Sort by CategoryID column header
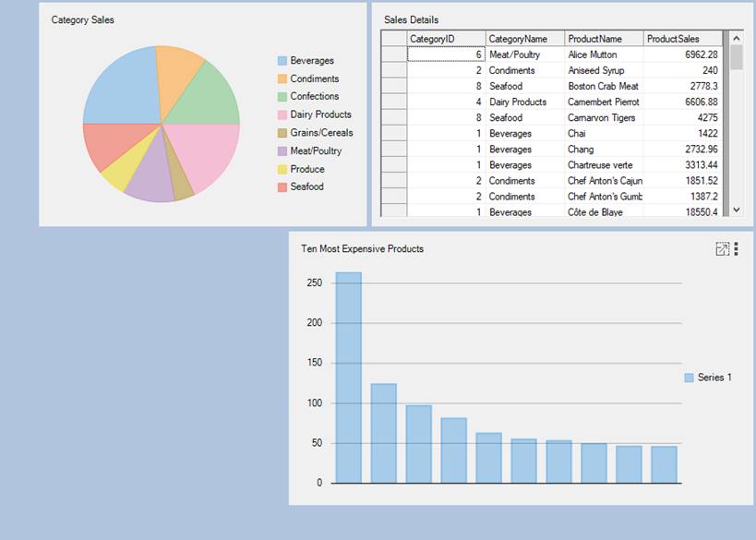756x540 pixels. click(x=446, y=39)
